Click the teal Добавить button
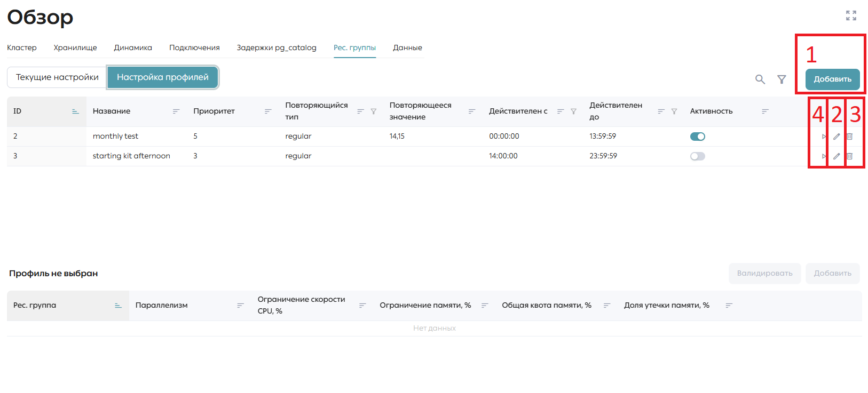The image size is (868, 393). coord(832,79)
